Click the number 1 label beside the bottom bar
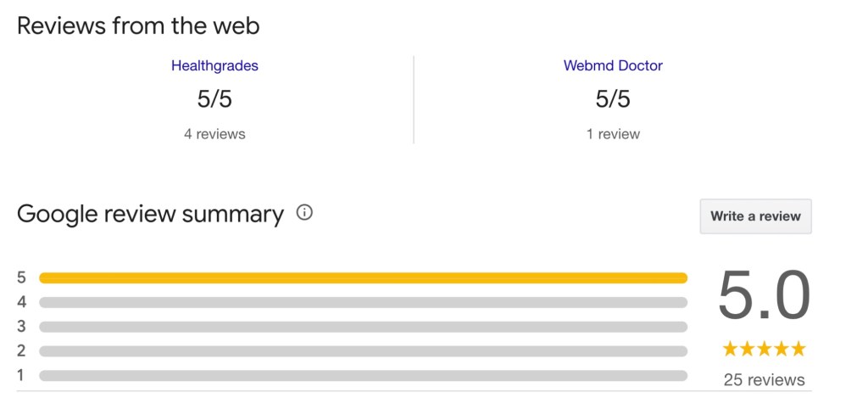Viewport: 868px width, 409px height. click(21, 375)
